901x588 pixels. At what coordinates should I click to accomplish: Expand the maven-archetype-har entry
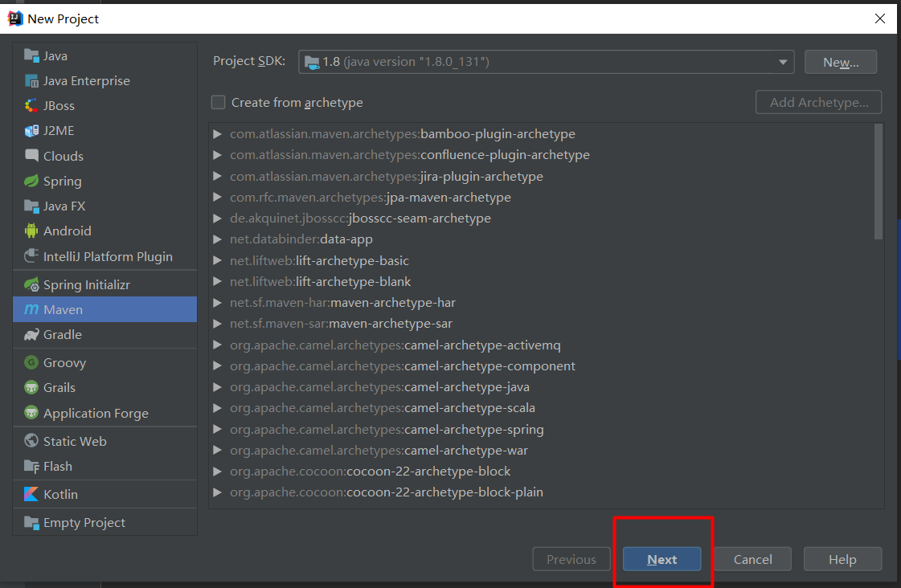pyautogui.click(x=217, y=303)
